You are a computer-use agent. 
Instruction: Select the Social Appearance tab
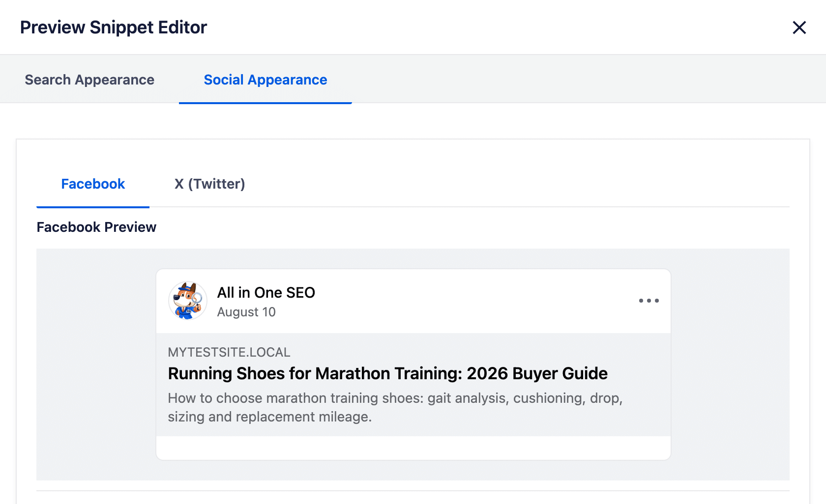265,80
